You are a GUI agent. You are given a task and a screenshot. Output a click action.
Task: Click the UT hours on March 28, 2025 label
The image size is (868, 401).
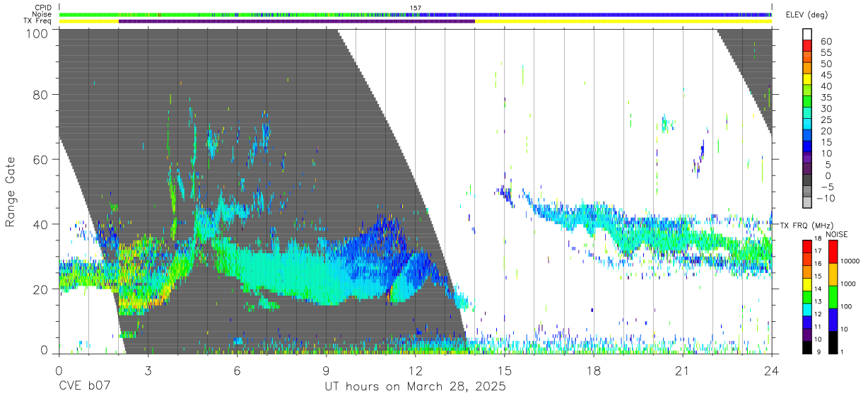(x=415, y=388)
